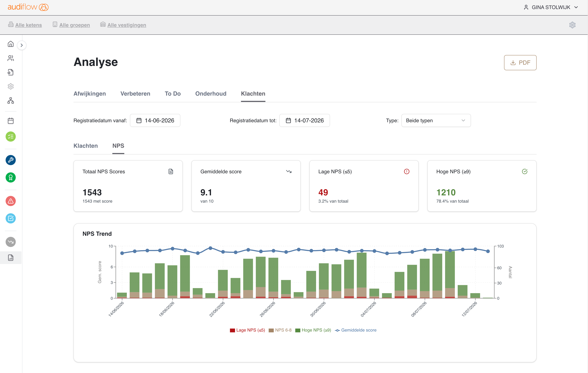Click the red warning triangle icon
588x373 pixels.
(10, 201)
